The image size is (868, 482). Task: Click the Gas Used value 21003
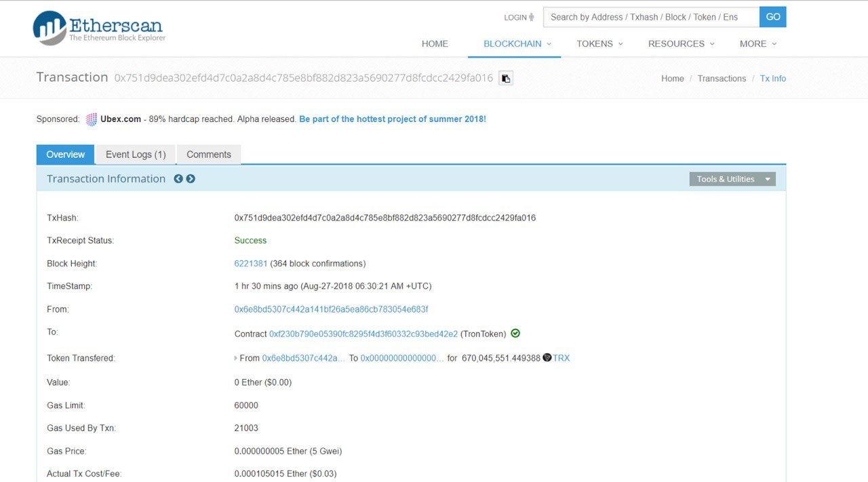(x=246, y=428)
